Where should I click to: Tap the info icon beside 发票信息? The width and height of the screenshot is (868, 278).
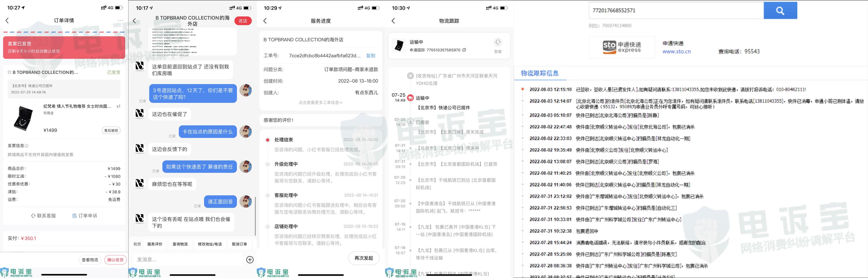(27, 146)
